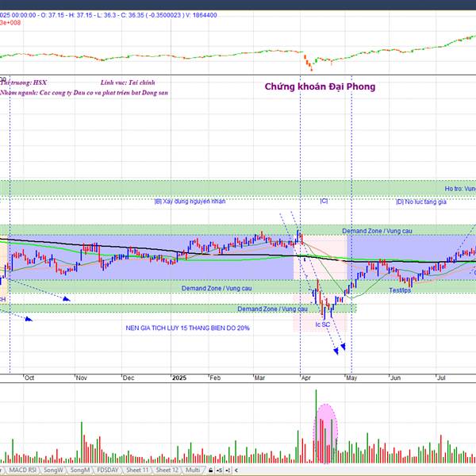Select the '[C]' phase label

(x=324, y=201)
